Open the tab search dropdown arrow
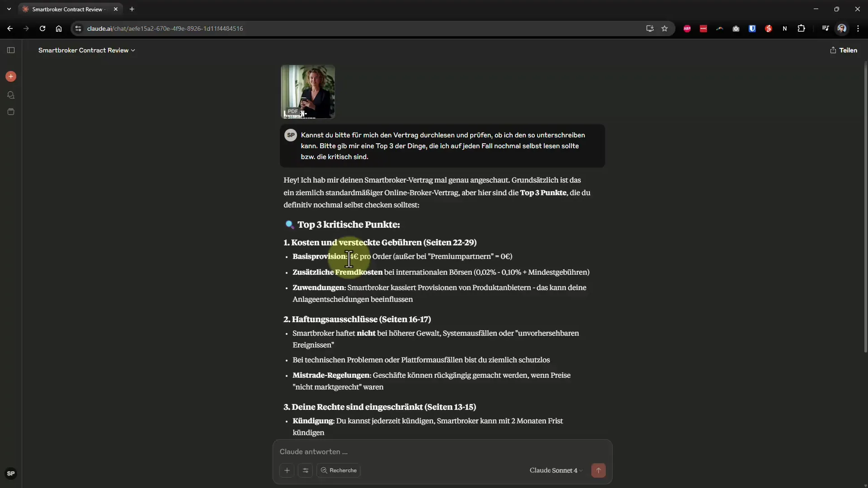This screenshot has height=488, width=868. tap(9, 9)
